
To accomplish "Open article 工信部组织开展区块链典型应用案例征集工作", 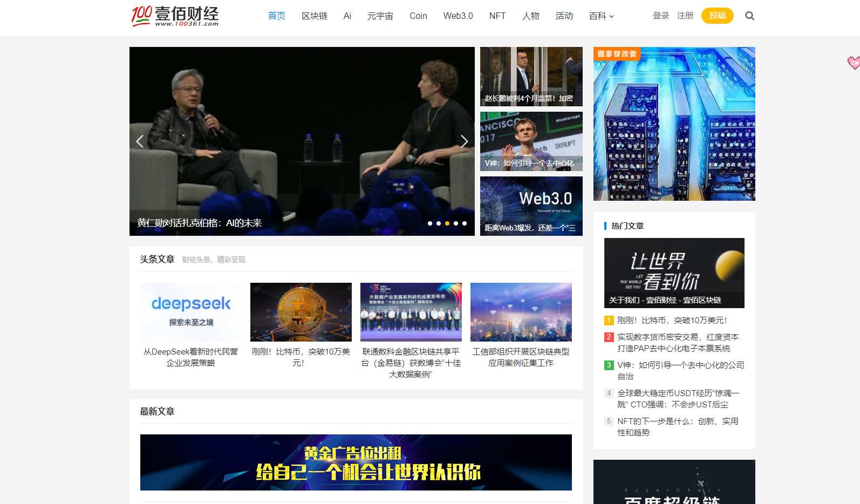I will click(521, 357).
